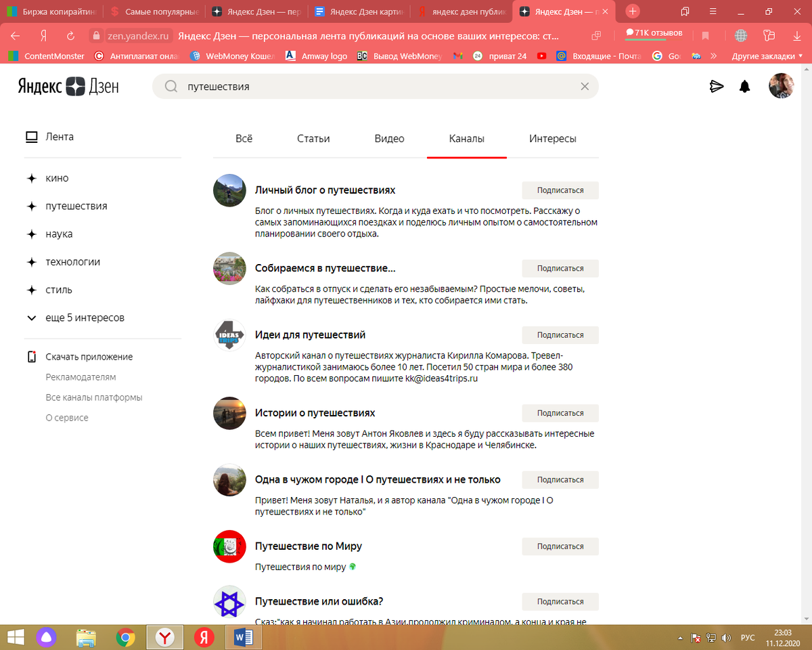This screenshot has width=812, height=650.
Task: Subscribe to Путешествие по Миру
Action: point(560,546)
